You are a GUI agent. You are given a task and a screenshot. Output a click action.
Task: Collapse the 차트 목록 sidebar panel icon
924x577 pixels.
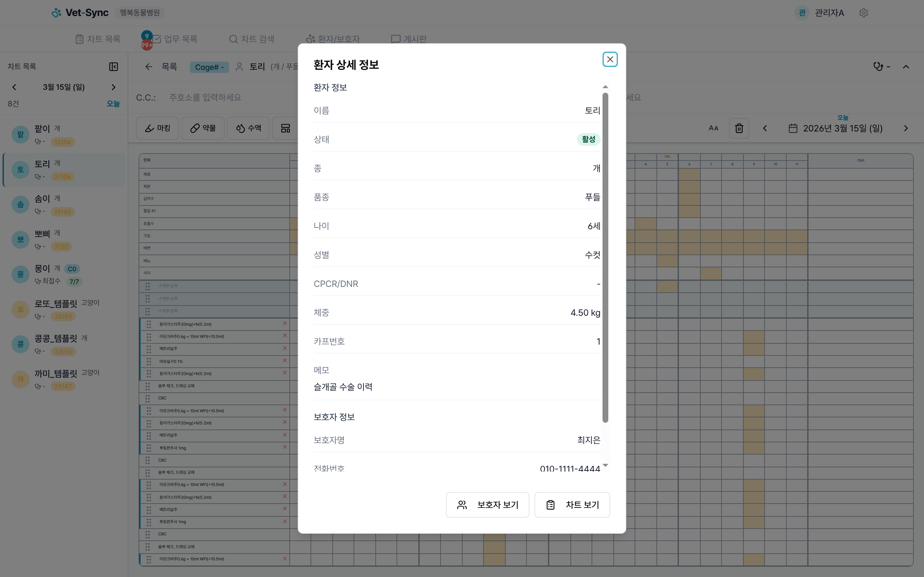pyautogui.click(x=113, y=66)
